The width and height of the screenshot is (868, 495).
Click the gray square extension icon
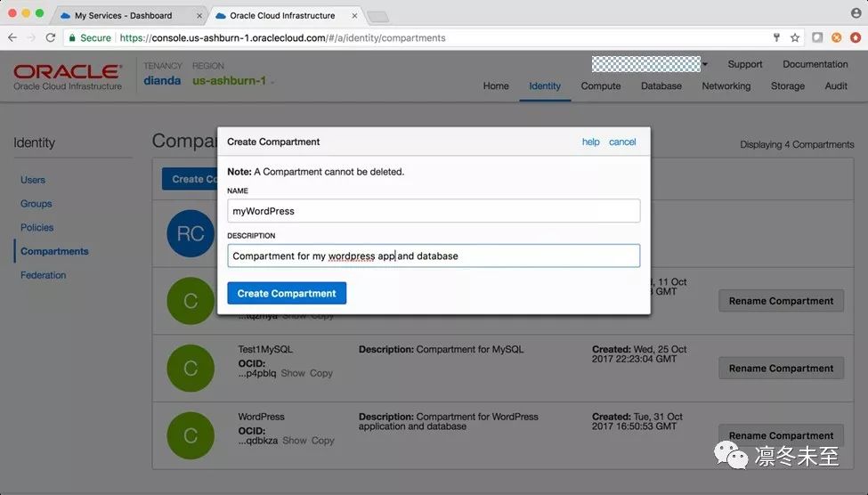point(817,37)
